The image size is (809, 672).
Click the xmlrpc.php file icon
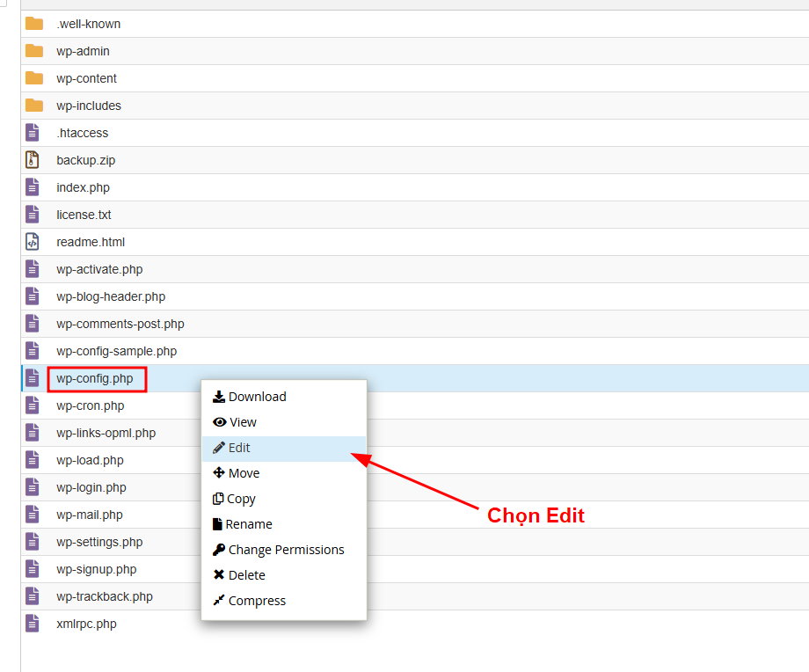pos(32,624)
